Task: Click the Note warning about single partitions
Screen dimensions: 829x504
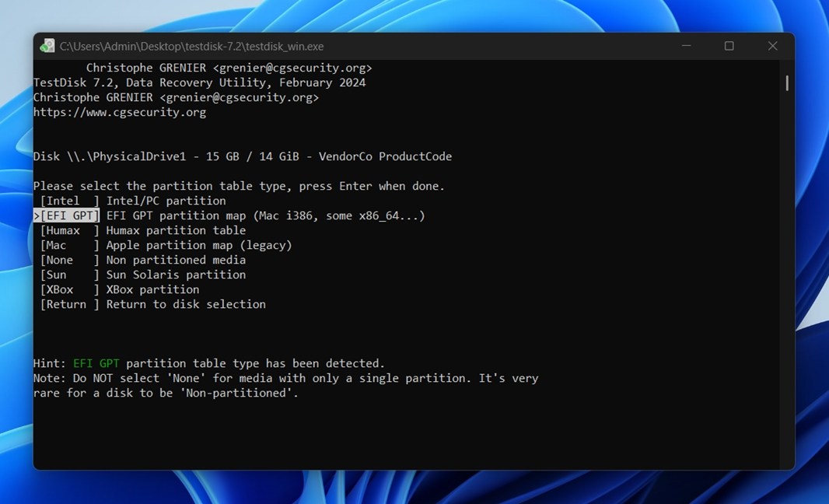Action: click(x=285, y=377)
